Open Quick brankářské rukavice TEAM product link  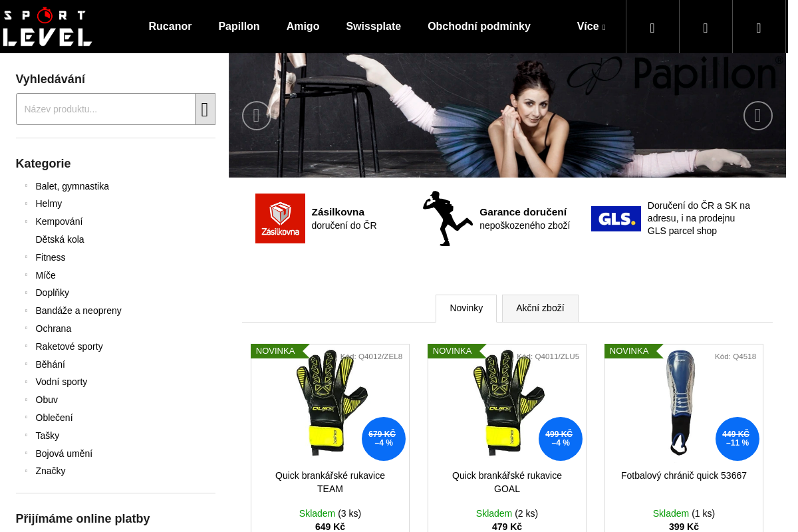[330, 482]
